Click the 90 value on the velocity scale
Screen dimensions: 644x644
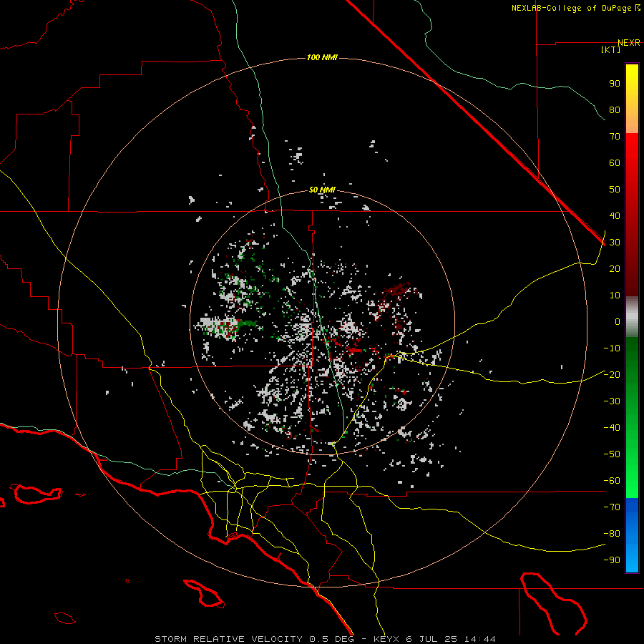[615, 84]
